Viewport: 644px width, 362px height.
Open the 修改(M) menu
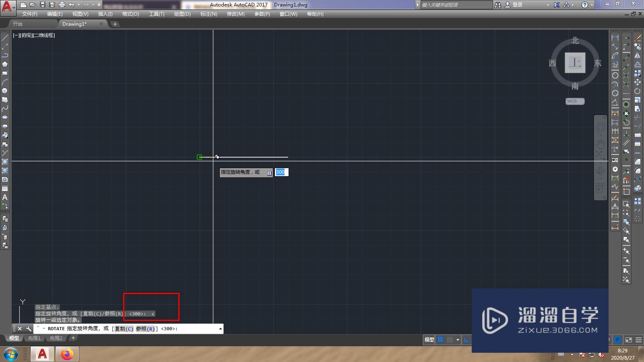(235, 14)
